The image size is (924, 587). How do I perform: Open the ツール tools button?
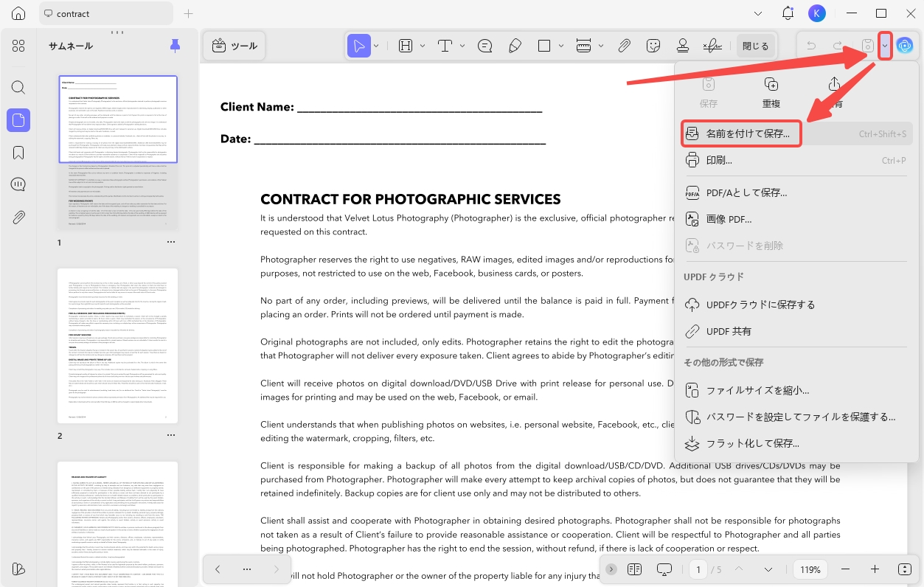click(235, 46)
